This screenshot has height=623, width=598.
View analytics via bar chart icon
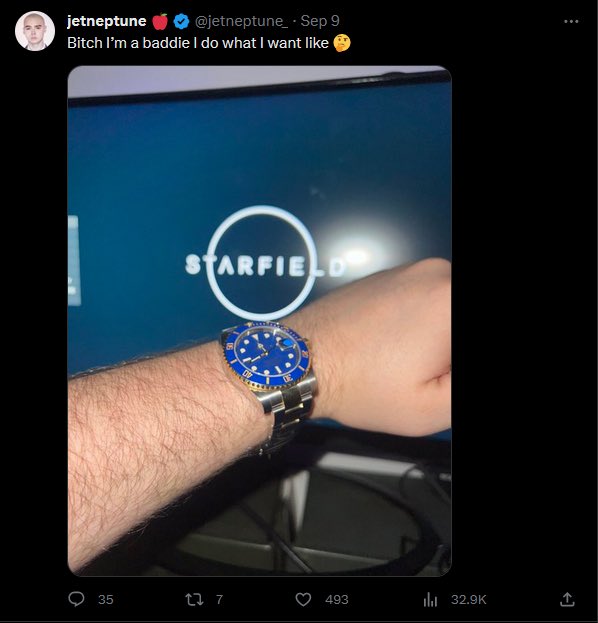[430, 599]
